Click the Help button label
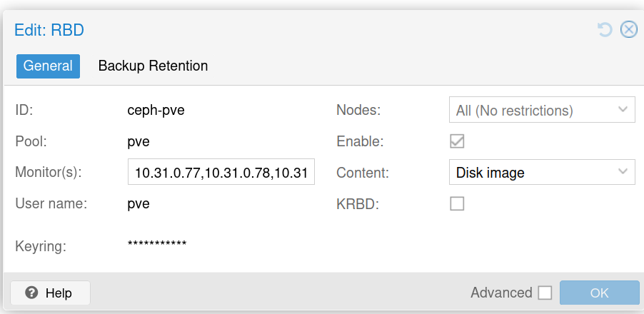 (59, 293)
